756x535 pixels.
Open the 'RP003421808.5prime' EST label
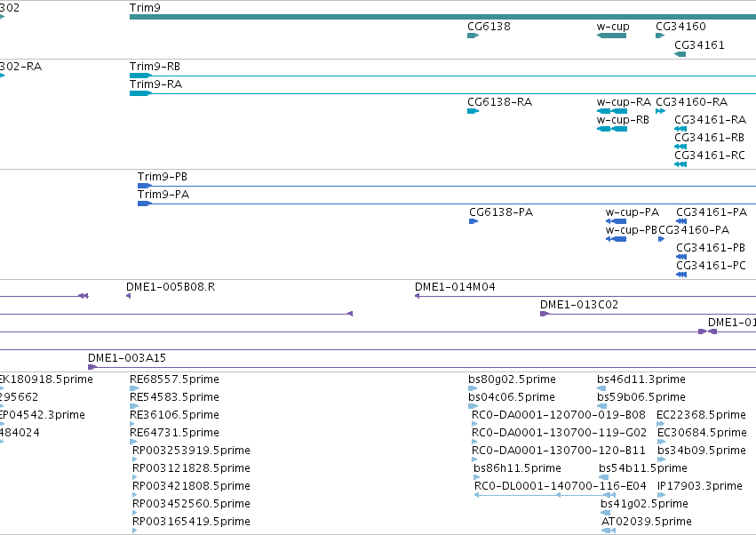tap(191, 486)
